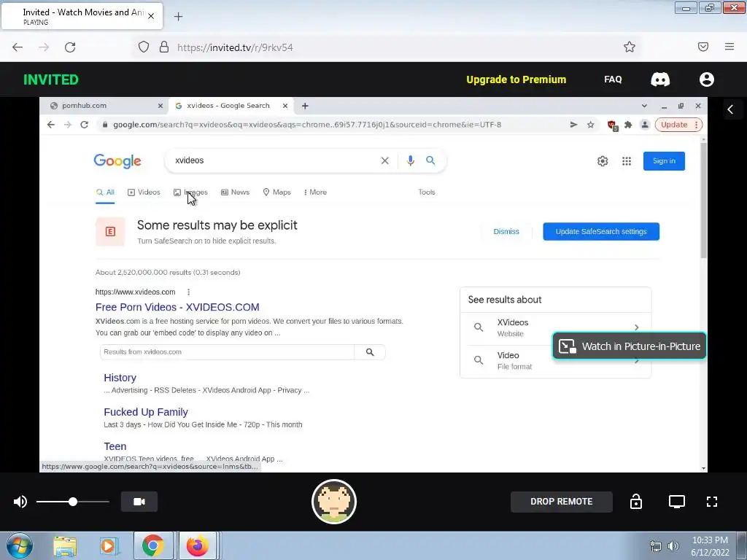Screen dimensions: 747x560
Task: Adjust the volume slider knob
Action: tap(73, 502)
